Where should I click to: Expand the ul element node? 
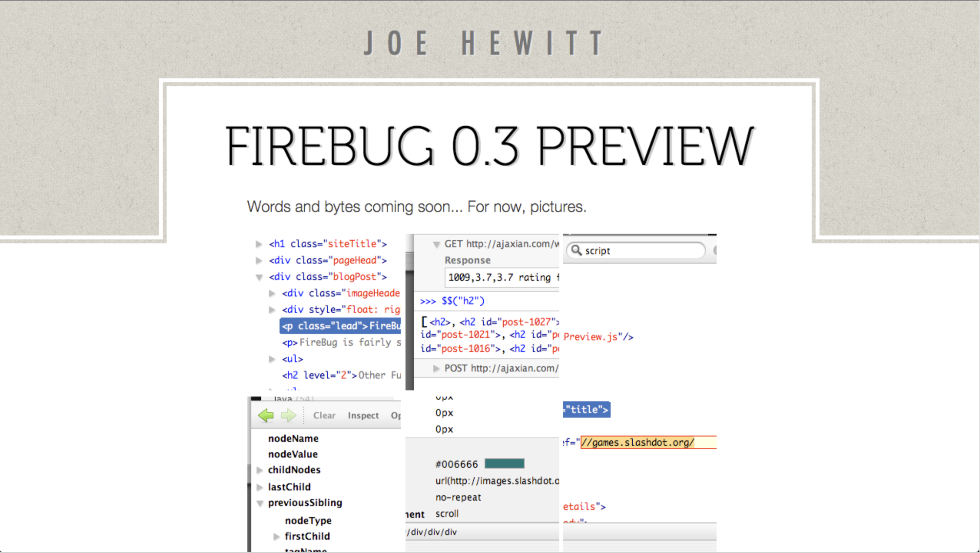pos(272,359)
